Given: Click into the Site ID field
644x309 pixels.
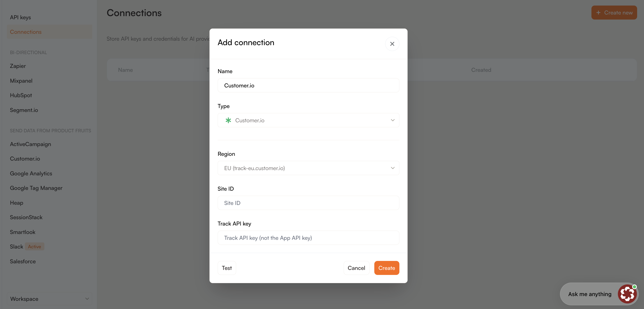Looking at the screenshot, I should pos(308,203).
